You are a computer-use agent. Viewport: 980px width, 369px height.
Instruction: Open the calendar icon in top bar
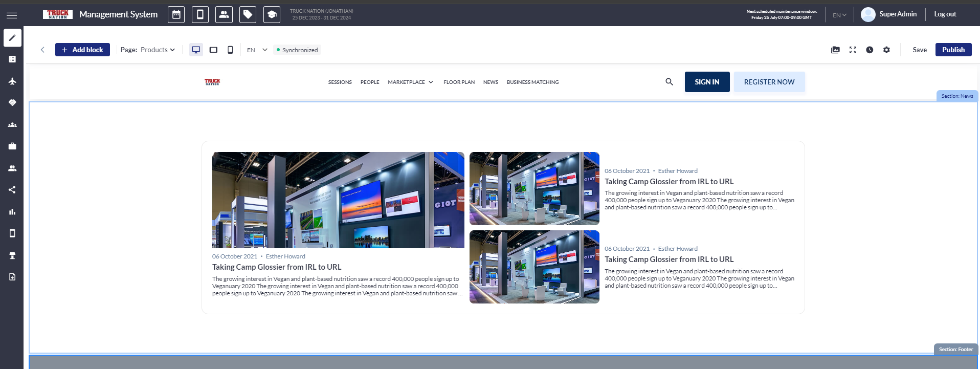point(176,15)
